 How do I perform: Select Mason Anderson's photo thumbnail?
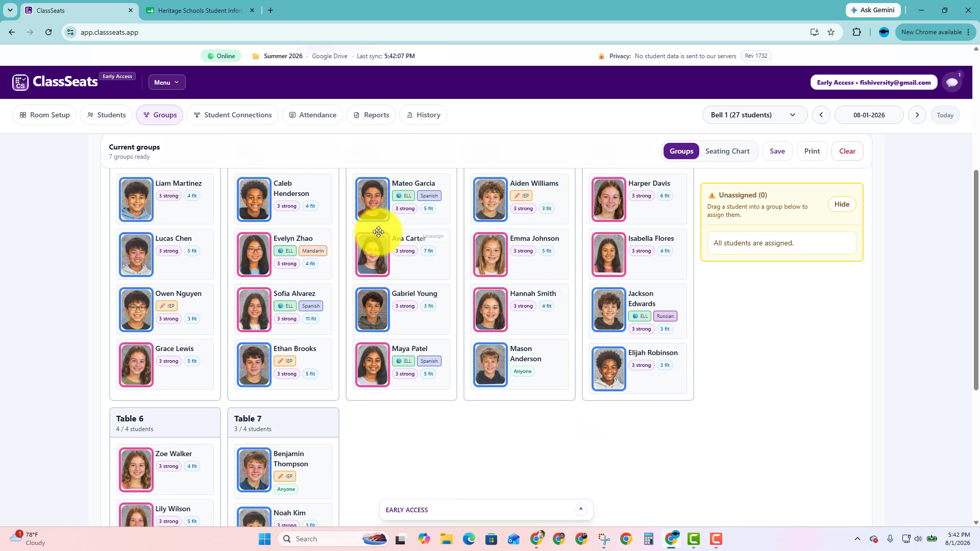coord(491,365)
